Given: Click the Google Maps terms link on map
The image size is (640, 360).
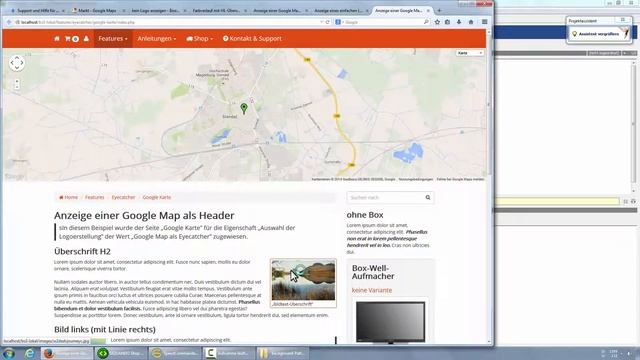Looking at the screenshot, I should click(x=416, y=179).
